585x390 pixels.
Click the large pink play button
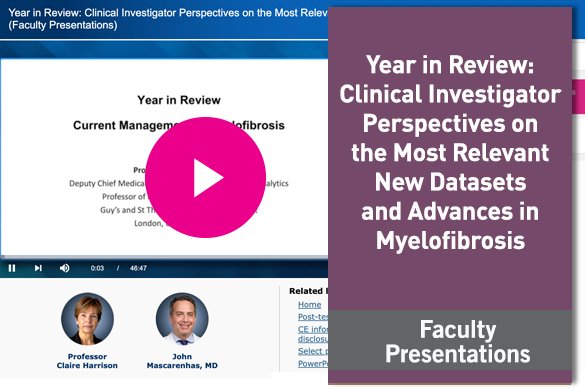(206, 177)
